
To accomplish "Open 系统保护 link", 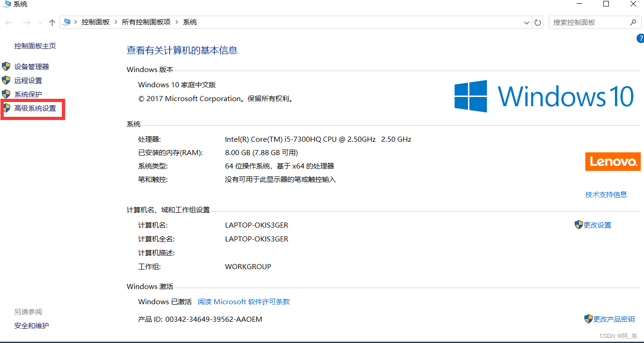I will [28, 94].
